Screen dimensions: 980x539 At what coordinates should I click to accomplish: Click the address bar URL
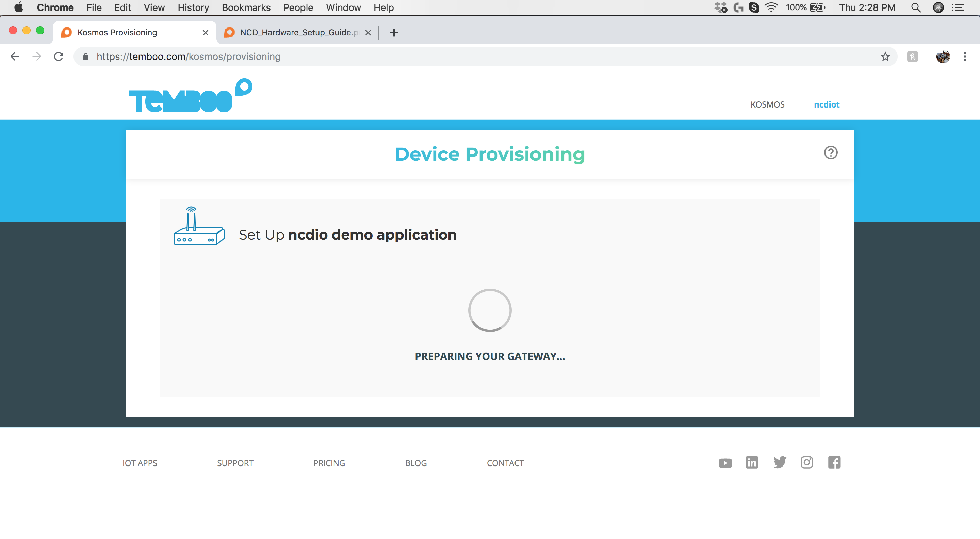tap(188, 57)
